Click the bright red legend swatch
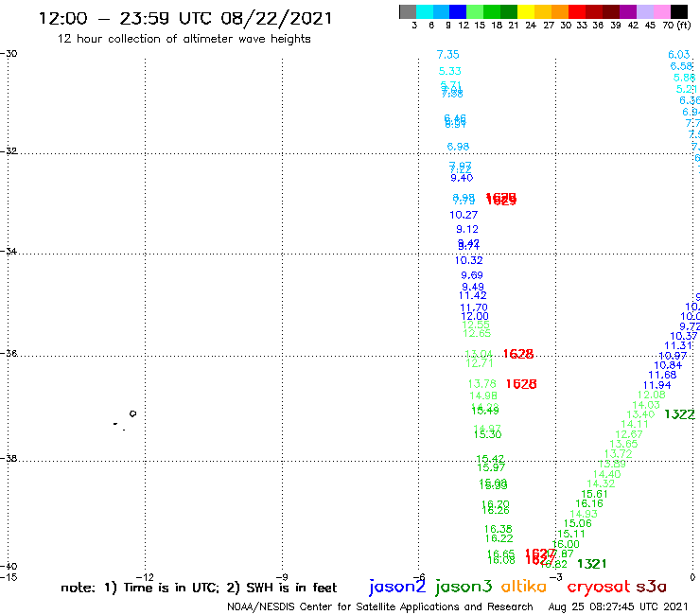700x615 pixels. 577,11
